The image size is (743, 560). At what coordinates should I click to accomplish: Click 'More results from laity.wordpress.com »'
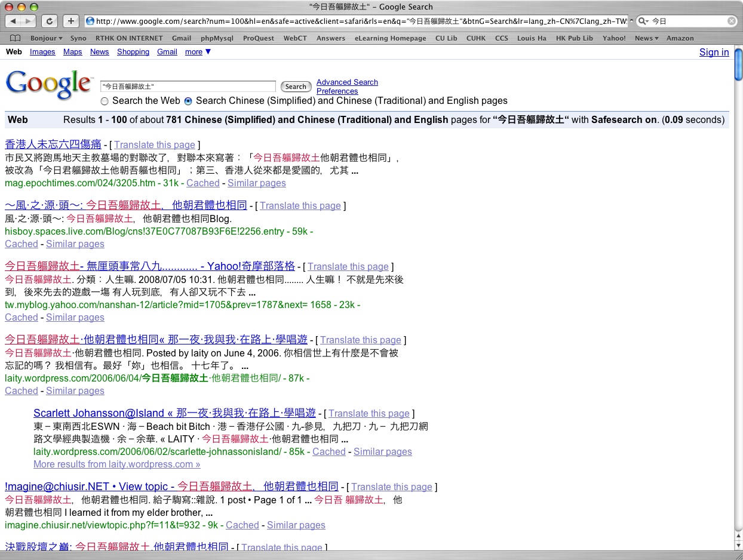[x=117, y=464]
